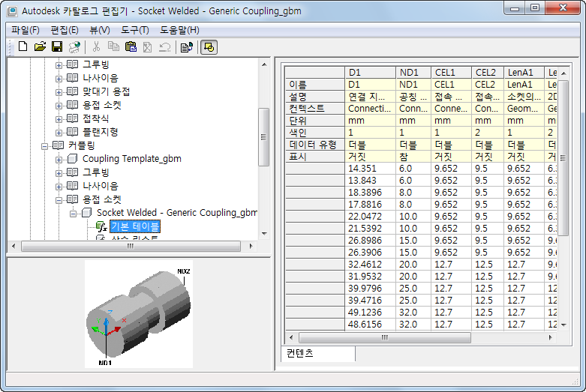Click the table vertical scroll-down arrow
The height and width of the screenshot is (392, 586).
point(563,325)
